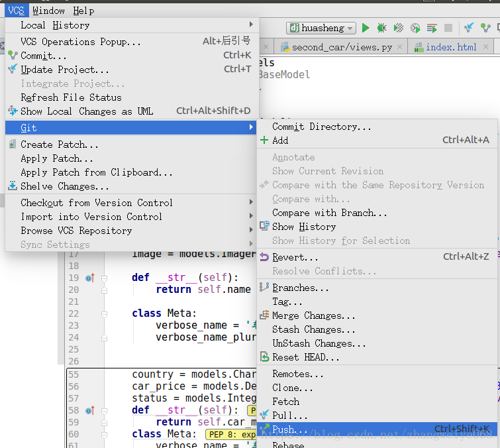Open the VCS menu
500x448 pixels.
tap(17, 11)
